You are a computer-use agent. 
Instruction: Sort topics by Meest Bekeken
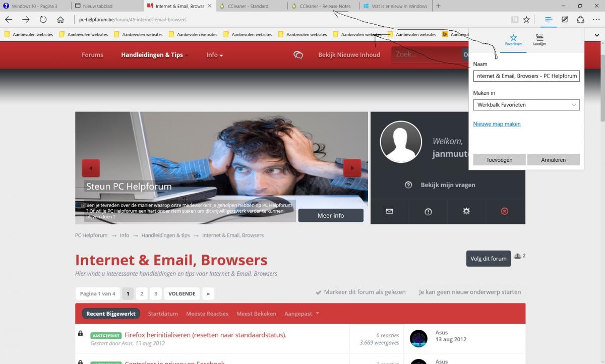click(256, 314)
